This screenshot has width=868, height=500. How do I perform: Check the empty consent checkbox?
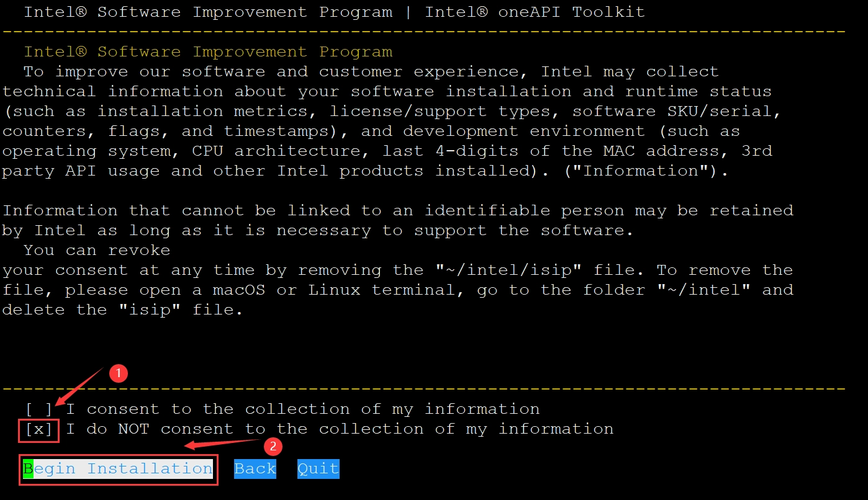coord(39,409)
